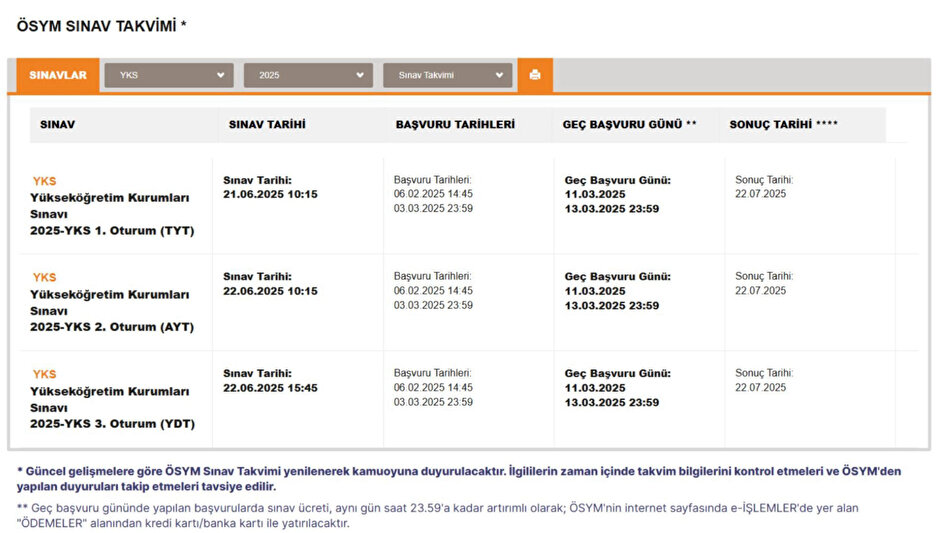Open the YKS link of the AYT row
This screenshot has height=533, width=948.
[x=44, y=277]
